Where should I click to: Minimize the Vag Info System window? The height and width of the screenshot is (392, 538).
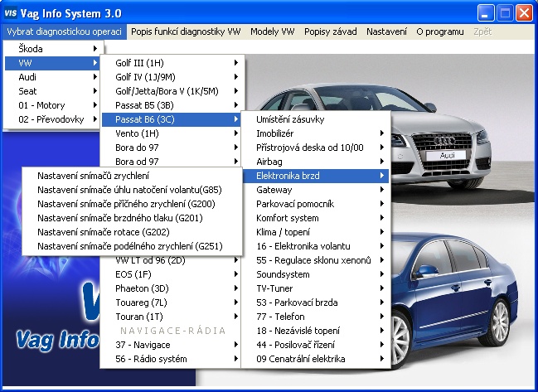pyautogui.click(x=486, y=13)
